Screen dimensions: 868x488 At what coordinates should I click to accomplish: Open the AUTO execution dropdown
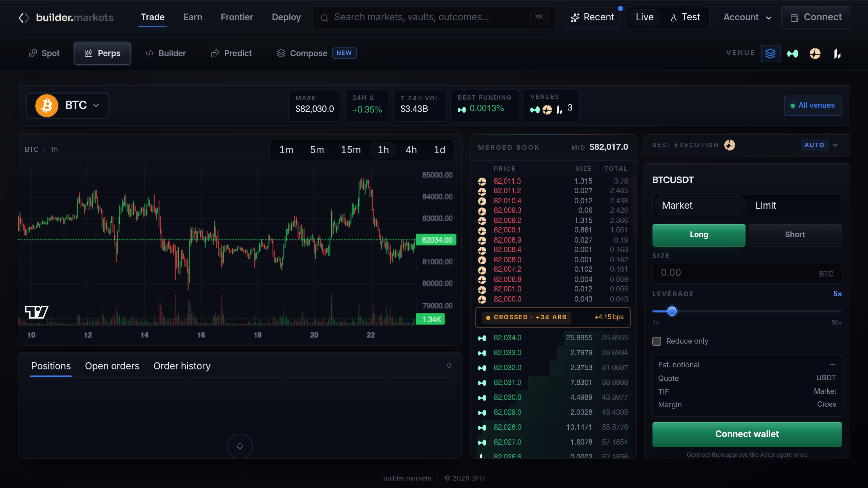tap(820, 145)
